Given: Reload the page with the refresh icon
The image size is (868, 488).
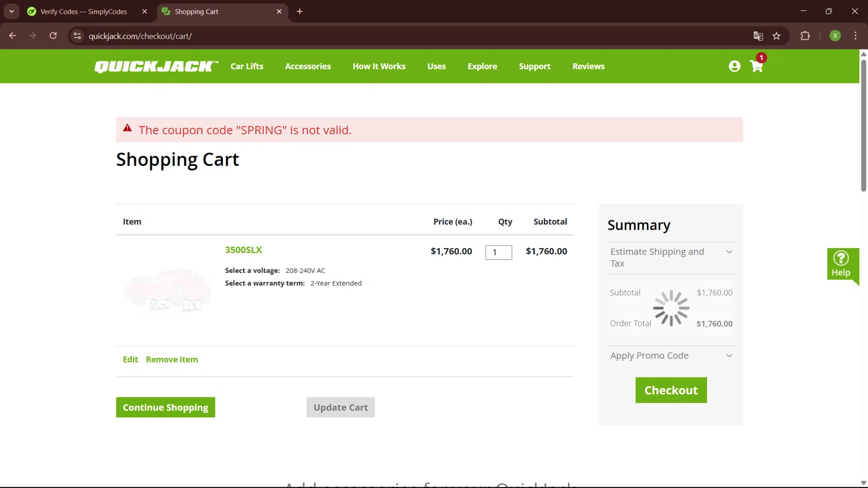Looking at the screenshot, I should pyautogui.click(x=53, y=36).
